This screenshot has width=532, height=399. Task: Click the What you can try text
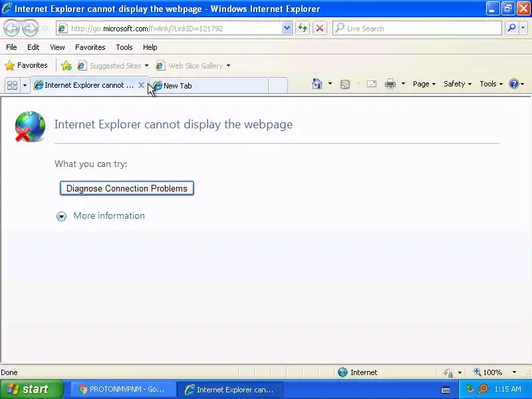pyautogui.click(x=91, y=164)
